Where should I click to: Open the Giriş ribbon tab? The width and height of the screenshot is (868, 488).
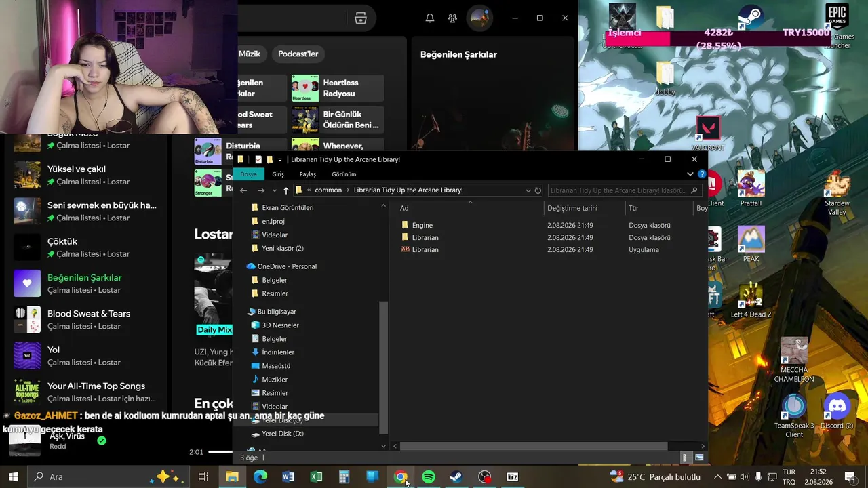[278, 174]
